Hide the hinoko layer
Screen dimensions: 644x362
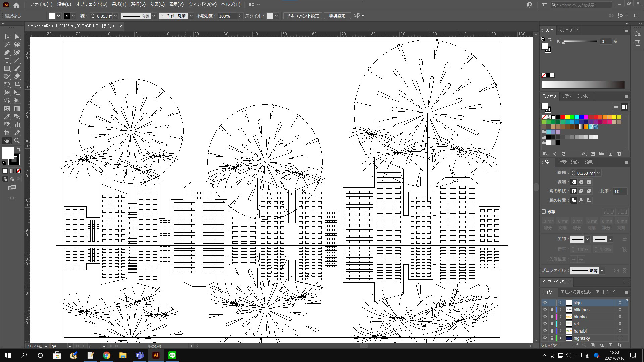click(x=545, y=317)
